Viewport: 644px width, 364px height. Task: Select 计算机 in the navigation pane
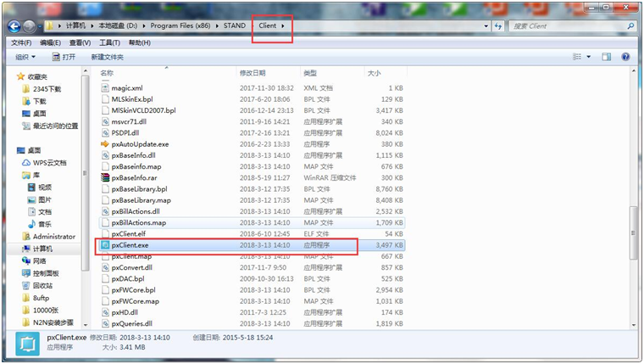pos(42,249)
